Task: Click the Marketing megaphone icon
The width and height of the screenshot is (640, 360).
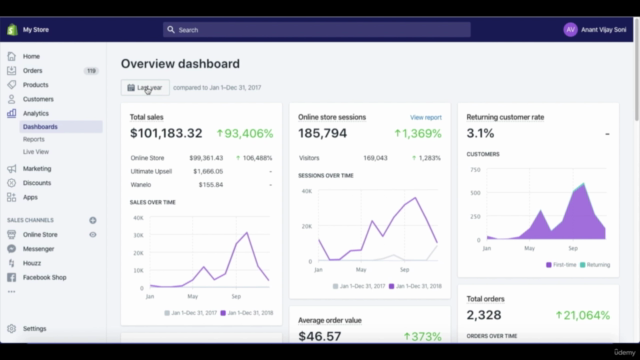Action: (x=11, y=169)
